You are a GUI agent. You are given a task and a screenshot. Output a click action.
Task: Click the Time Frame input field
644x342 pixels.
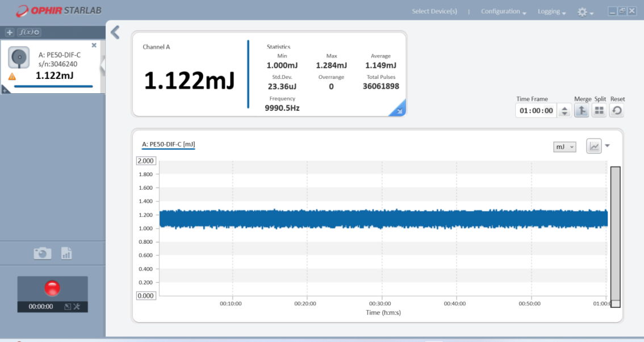[537, 111]
